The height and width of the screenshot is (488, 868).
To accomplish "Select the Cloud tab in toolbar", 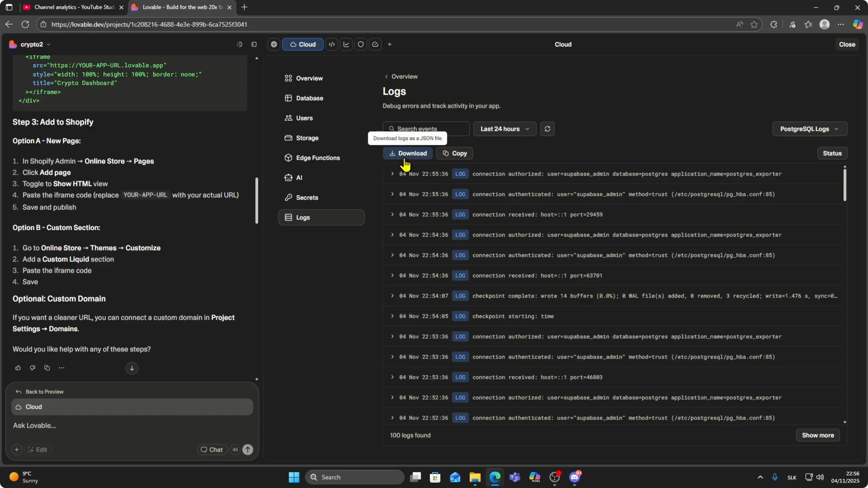I will (x=303, y=45).
